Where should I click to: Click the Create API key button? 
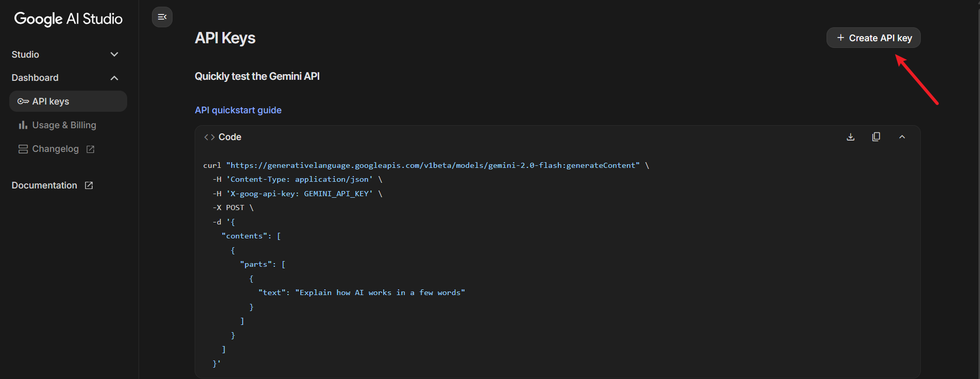[873, 38]
